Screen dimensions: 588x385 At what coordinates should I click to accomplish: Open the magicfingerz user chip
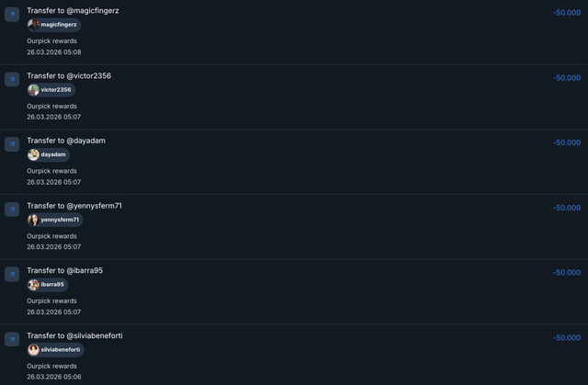[54, 26]
